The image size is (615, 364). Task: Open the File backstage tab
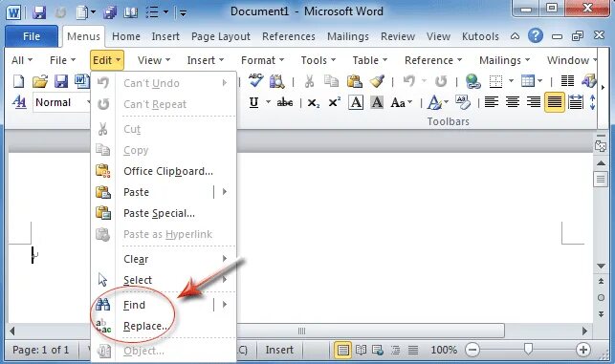point(32,36)
